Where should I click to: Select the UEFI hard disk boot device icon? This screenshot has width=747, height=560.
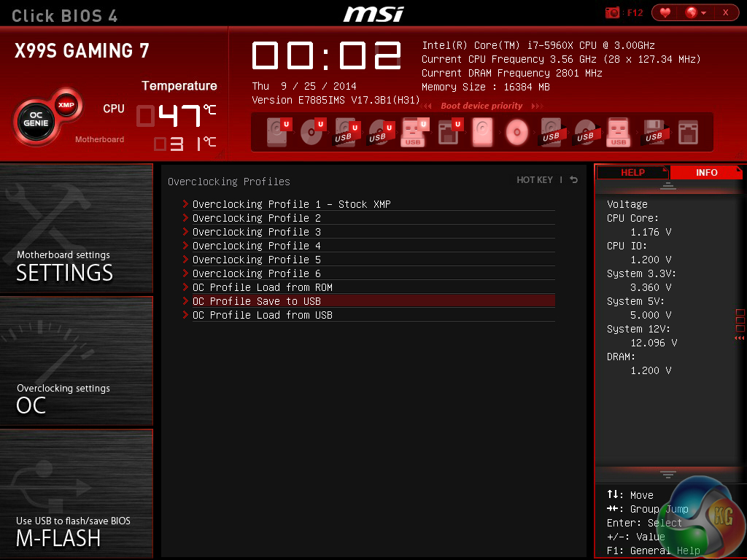[x=278, y=131]
